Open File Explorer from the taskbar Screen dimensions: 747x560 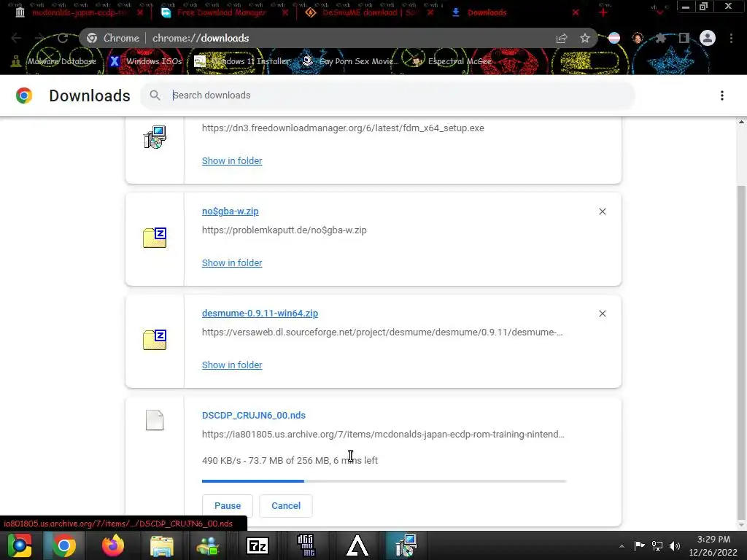[162, 545]
